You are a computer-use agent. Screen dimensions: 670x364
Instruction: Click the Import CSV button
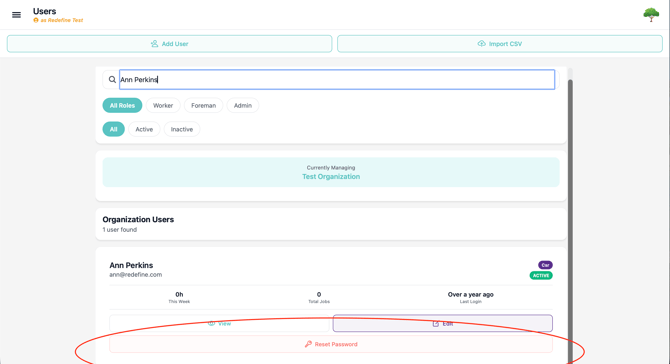(x=500, y=44)
